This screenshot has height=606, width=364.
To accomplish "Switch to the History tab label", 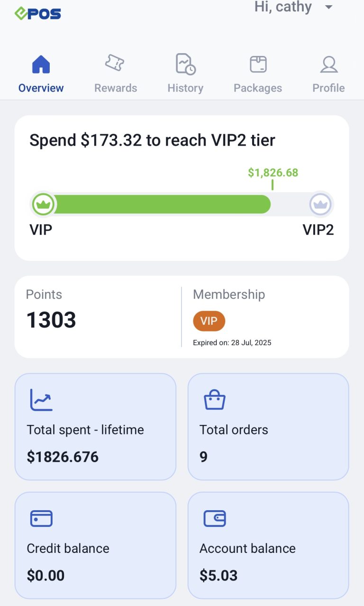I will [185, 88].
